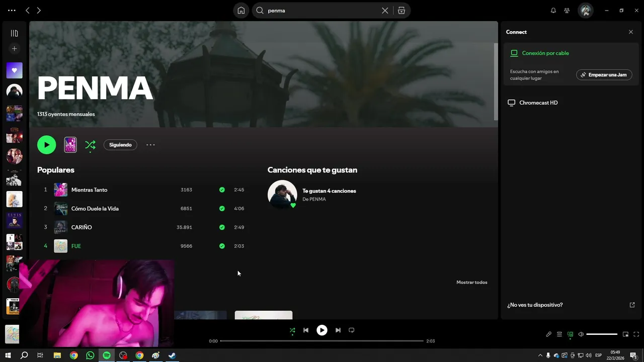Adjust the Spotify volume slider
Viewport: 644px width, 362px height.
click(x=602, y=334)
